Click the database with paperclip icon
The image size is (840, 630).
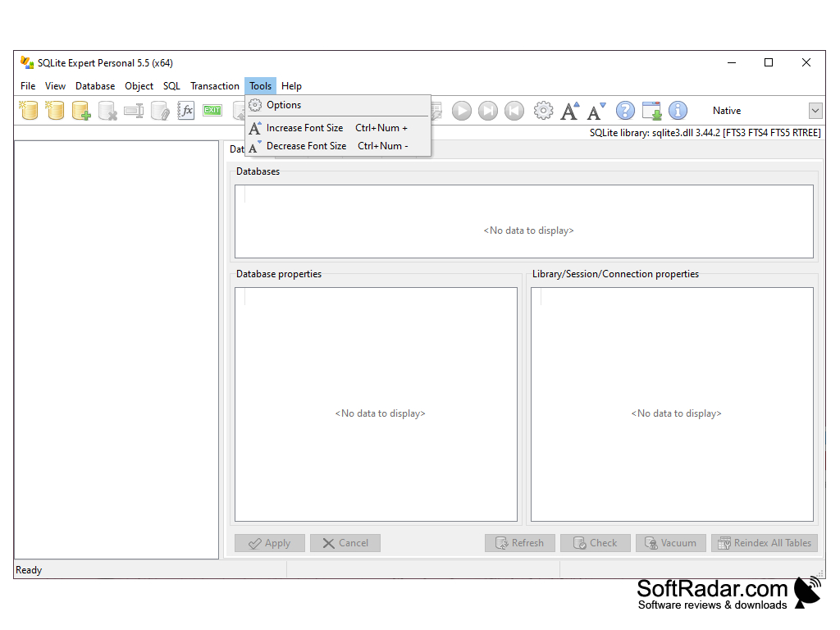click(x=160, y=111)
